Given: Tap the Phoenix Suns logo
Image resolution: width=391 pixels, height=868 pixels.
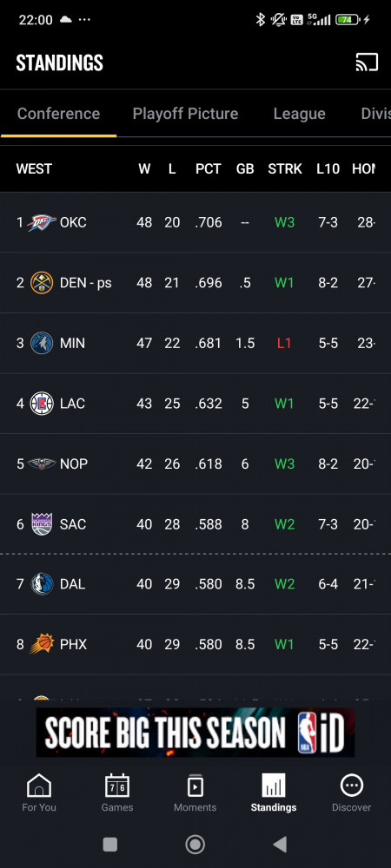Looking at the screenshot, I should coord(42,644).
